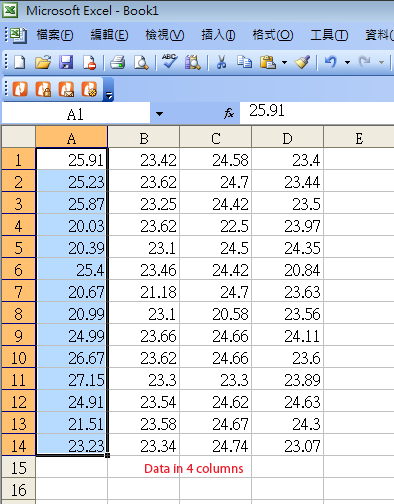This screenshot has width=394, height=504.
Task: Select the Format Painter brush icon
Action: pyautogui.click(x=302, y=62)
